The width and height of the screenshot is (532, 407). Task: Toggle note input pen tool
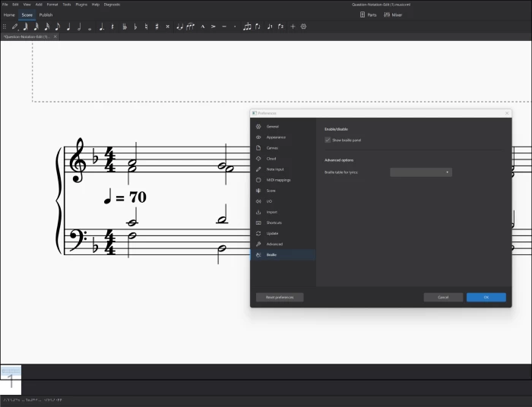14,27
